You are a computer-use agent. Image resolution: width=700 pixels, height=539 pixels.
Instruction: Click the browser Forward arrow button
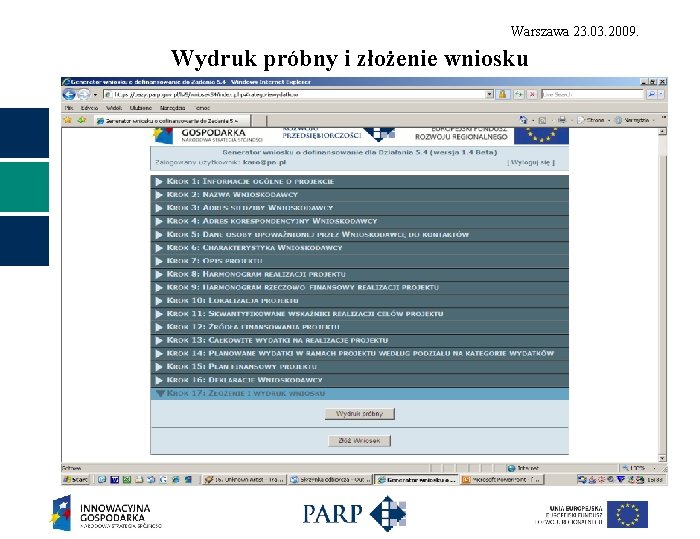click(83, 94)
